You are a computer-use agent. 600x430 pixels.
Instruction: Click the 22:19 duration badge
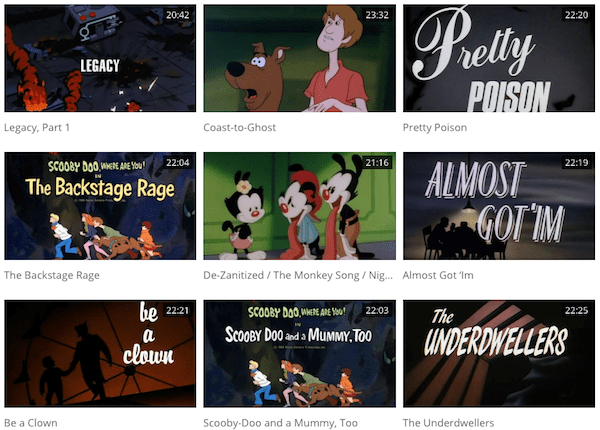point(576,163)
